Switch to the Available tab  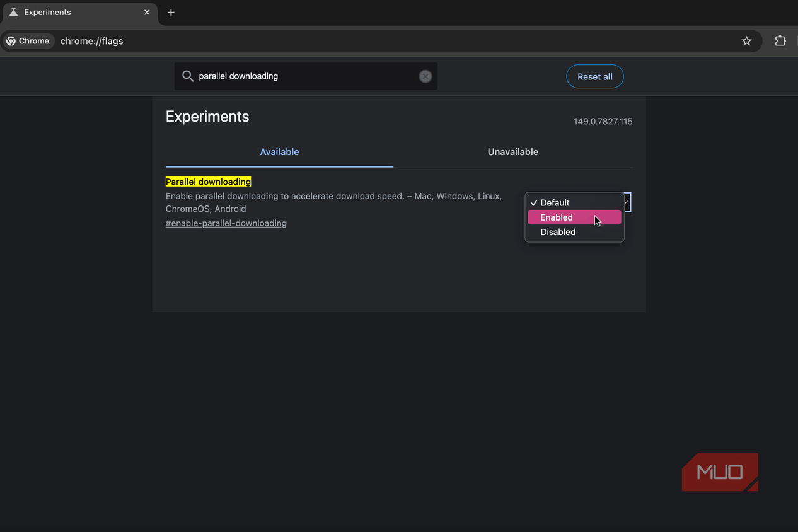279,152
